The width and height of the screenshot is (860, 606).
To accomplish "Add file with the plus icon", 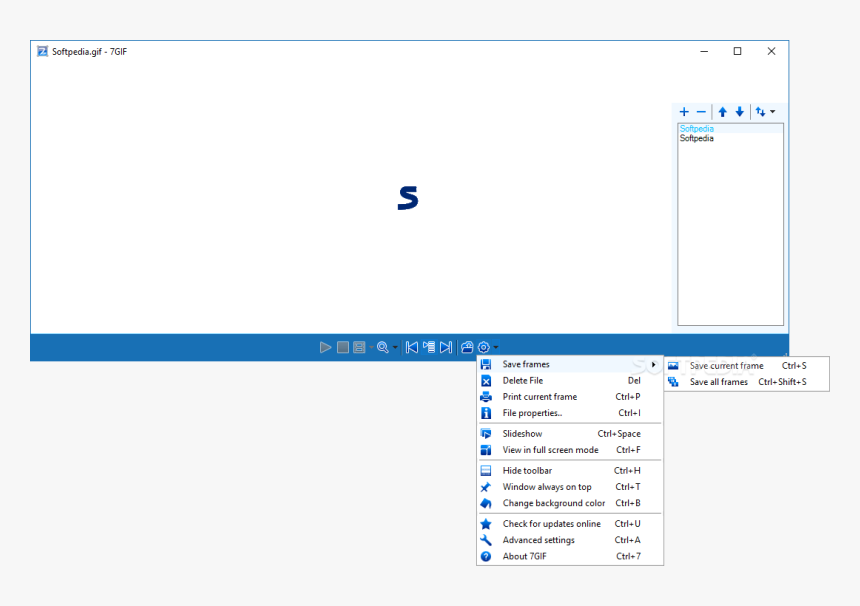I will [x=684, y=112].
